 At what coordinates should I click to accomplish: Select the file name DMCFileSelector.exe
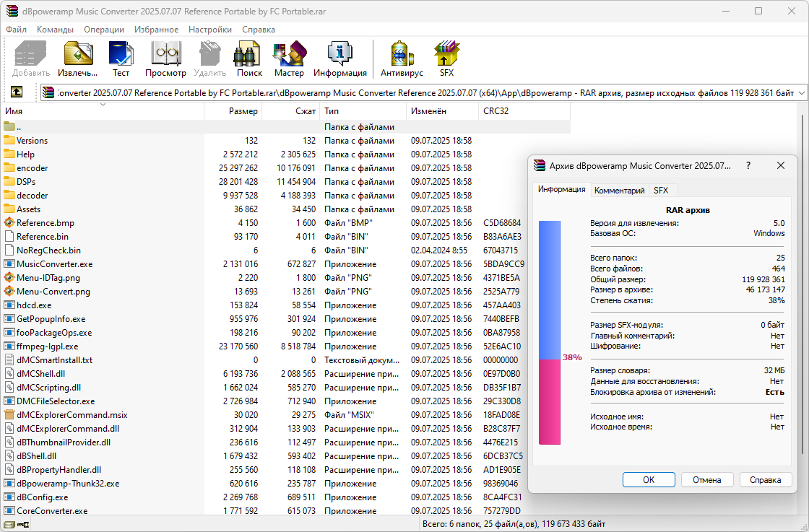(56, 401)
